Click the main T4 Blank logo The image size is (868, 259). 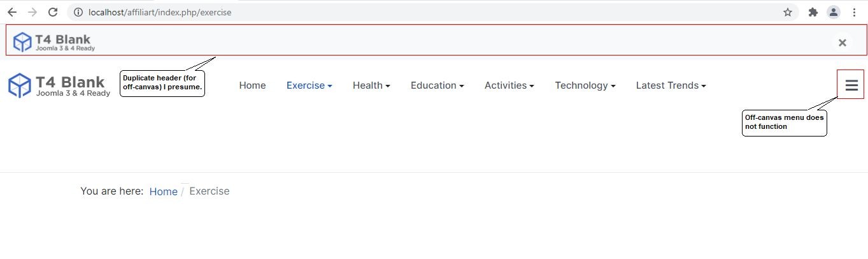pyautogui.click(x=59, y=85)
